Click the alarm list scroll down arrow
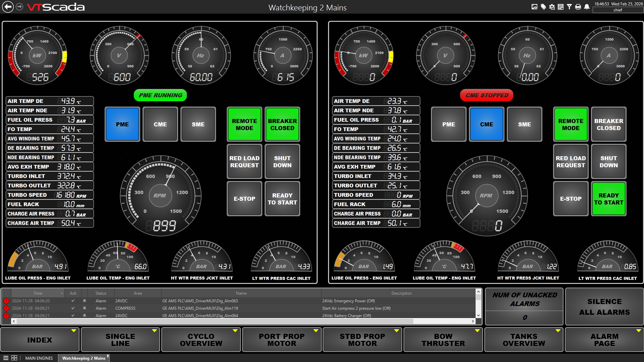Viewport: 644px width, 362px height. [x=478, y=315]
